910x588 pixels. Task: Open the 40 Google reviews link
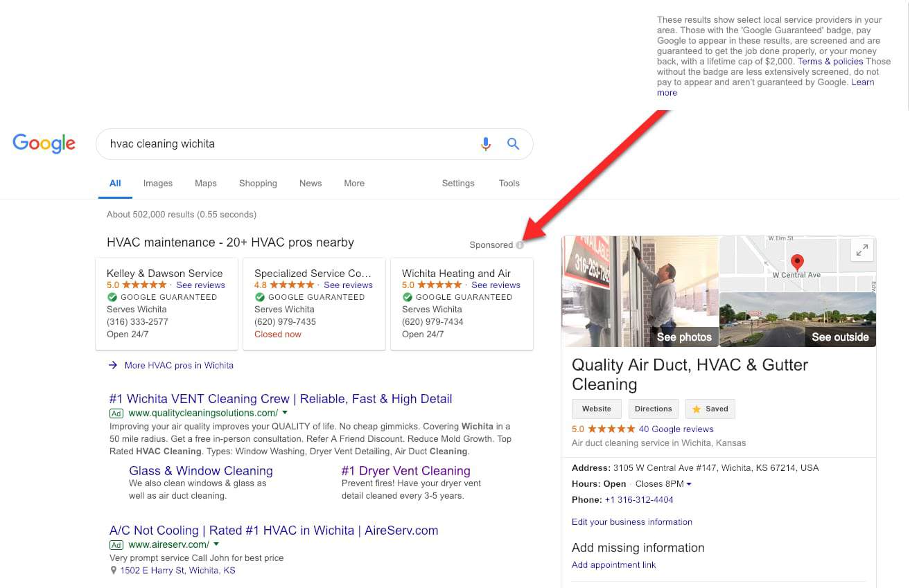675,429
